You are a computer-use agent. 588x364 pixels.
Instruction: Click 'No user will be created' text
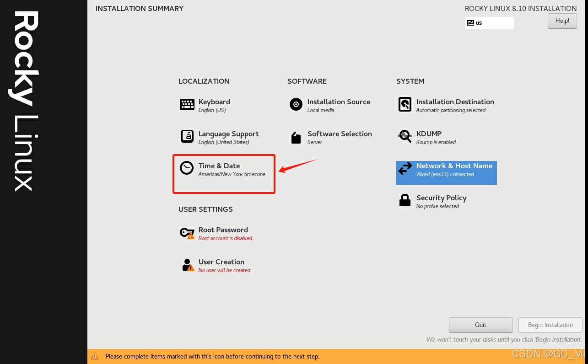point(224,270)
